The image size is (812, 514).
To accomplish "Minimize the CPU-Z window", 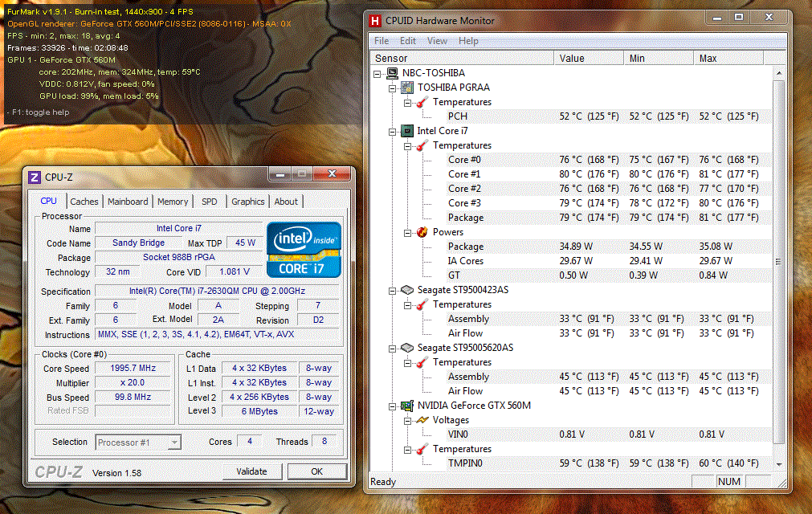I will (x=280, y=174).
